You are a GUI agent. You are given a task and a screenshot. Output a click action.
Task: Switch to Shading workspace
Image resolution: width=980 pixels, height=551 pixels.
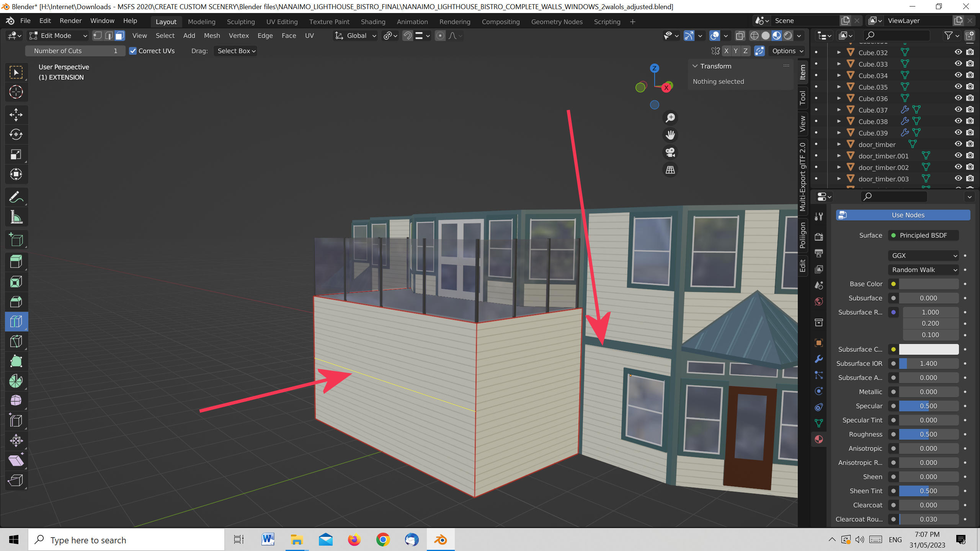tap(373, 22)
